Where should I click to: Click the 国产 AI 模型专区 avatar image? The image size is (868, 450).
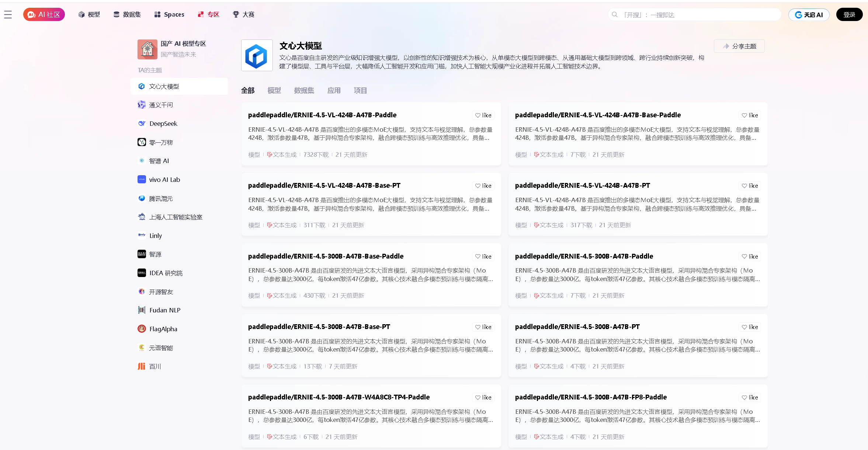(x=147, y=49)
